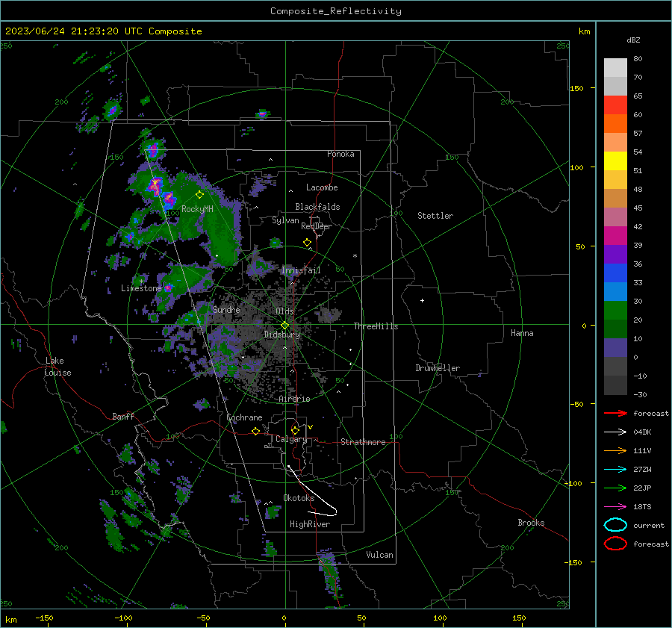Click the white asterisk above Limestone

[x=141, y=282]
